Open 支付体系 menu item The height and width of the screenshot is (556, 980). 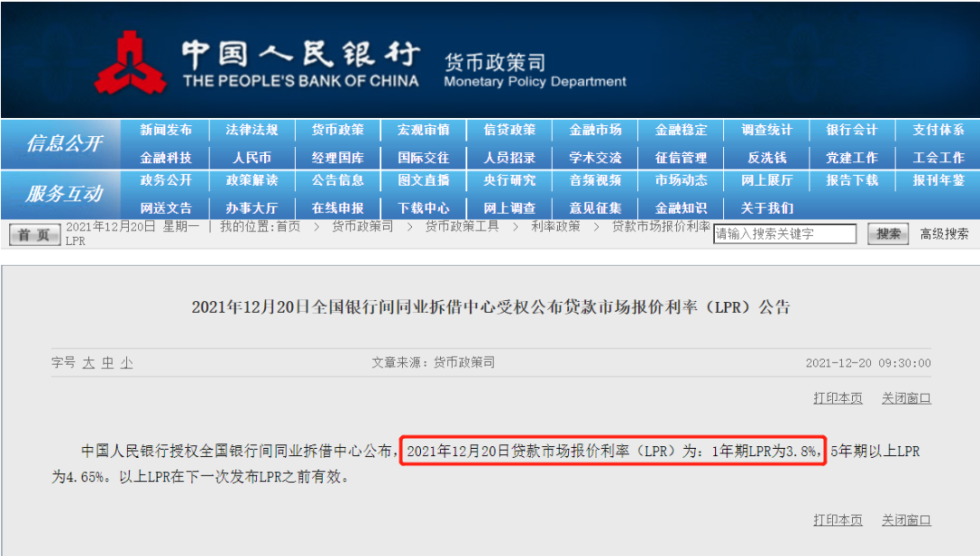(938, 130)
